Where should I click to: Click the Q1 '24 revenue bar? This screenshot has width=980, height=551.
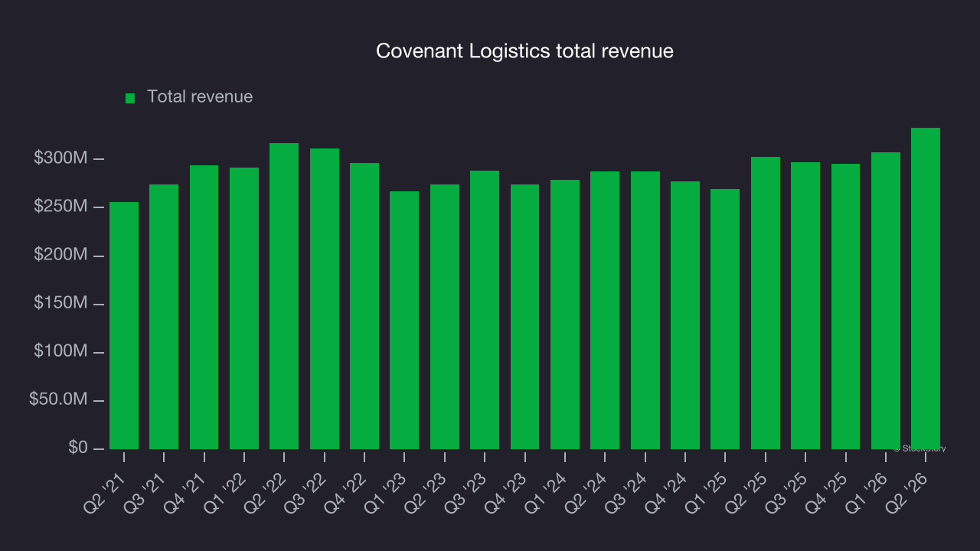pyautogui.click(x=565, y=315)
